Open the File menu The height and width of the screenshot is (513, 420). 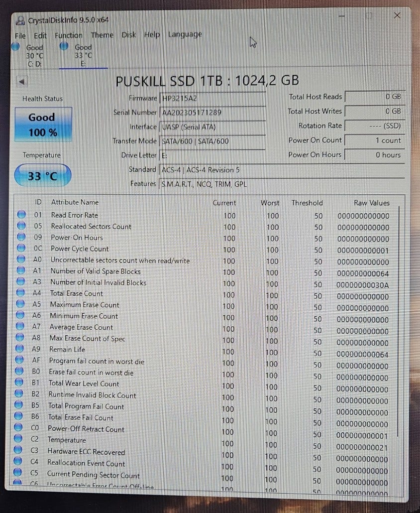(x=20, y=35)
